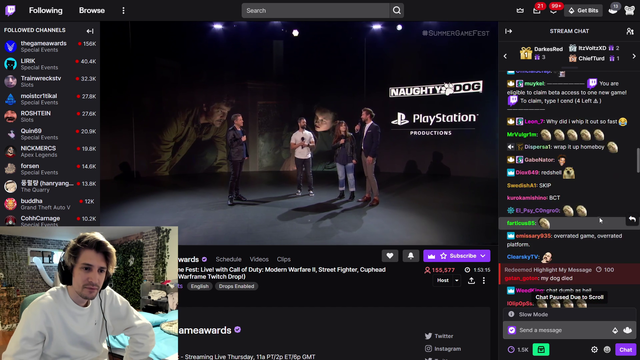Click the Get Bits button
The height and width of the screenshot is (360, 640).
point(584,11)
